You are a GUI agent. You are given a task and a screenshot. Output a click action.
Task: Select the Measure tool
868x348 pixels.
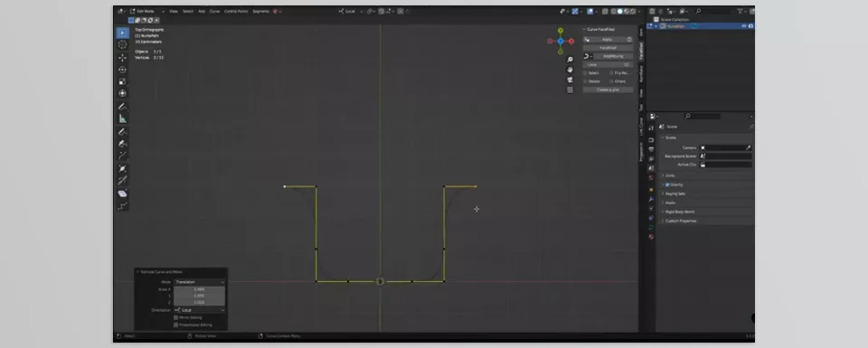point(122,118)
